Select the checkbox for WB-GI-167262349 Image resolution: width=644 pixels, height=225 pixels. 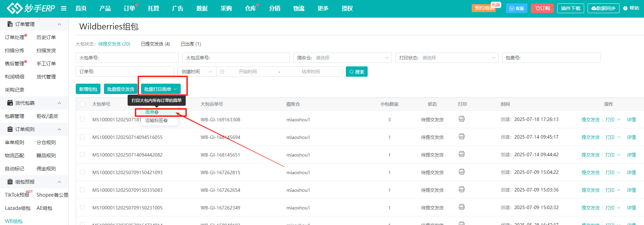point(82,207)
